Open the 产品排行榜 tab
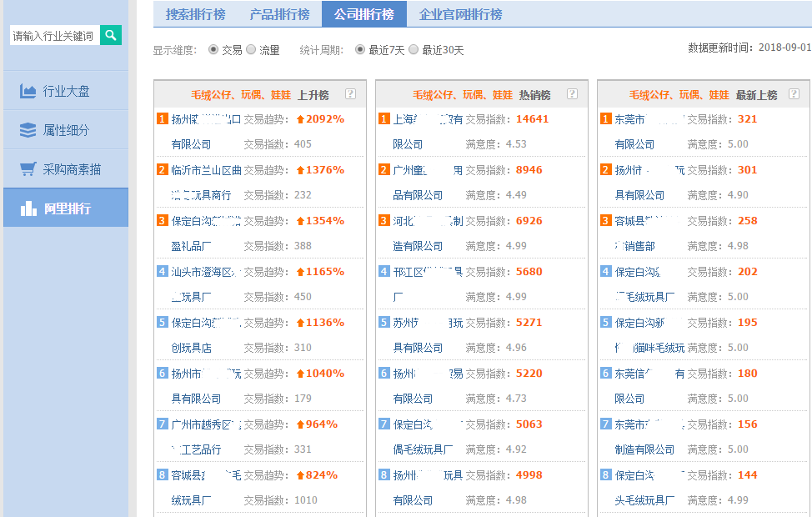 [x=280, y=14]
